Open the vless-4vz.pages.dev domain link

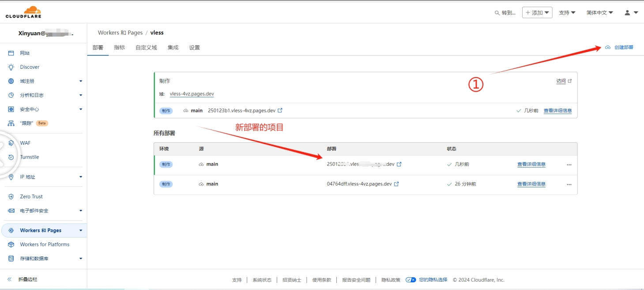pyautogui.click(x=192, y=94)
